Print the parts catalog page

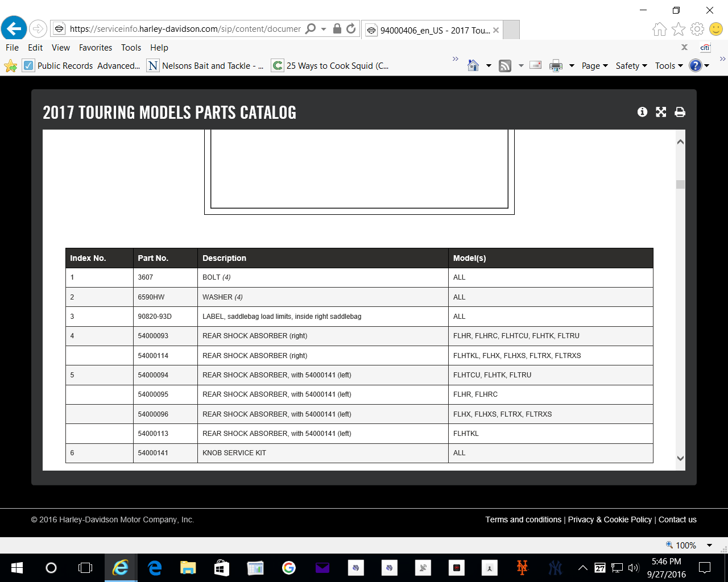680,112
